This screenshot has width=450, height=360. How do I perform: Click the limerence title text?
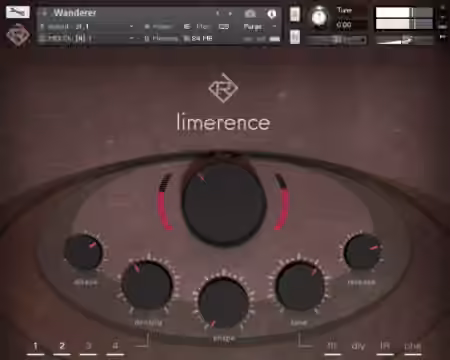tap(223, 122)
